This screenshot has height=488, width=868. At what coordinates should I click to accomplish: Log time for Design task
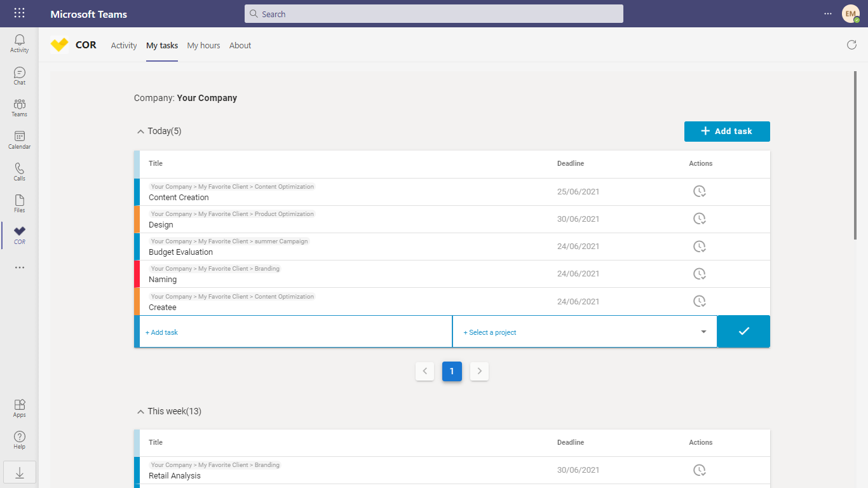(700, 219)
